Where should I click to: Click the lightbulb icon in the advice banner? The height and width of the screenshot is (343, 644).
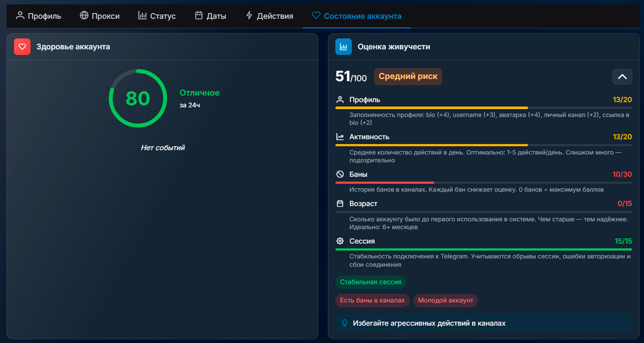click(x=345, y=323)
